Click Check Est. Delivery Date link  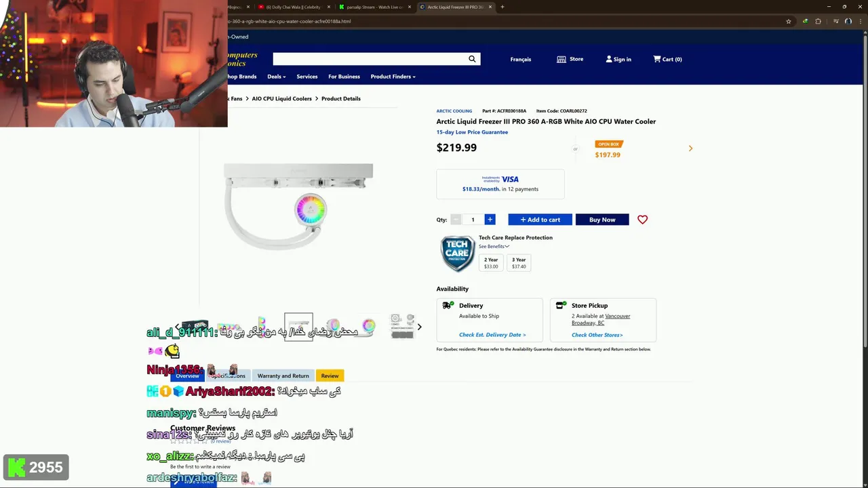[492, 335]
